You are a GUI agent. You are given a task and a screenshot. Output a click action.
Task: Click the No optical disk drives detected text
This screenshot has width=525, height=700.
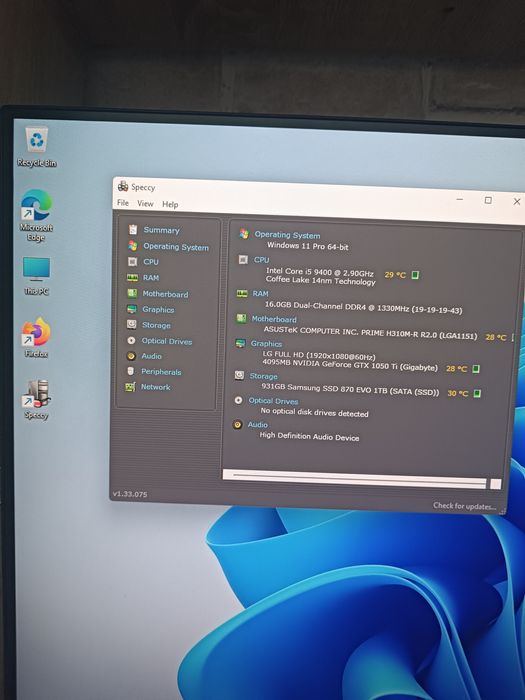314,412
